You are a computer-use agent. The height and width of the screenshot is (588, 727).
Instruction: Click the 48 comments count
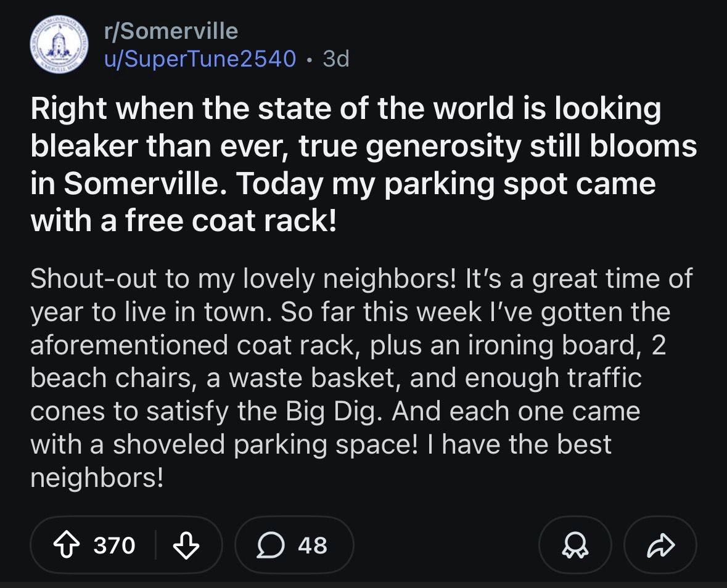[313, 545]
